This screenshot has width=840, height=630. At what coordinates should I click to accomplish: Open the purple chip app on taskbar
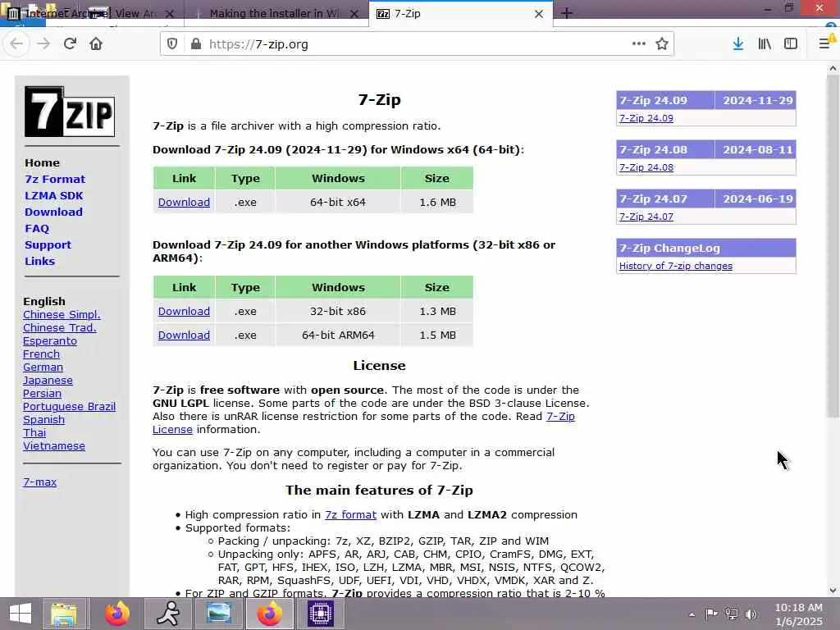tap(321, 614)
